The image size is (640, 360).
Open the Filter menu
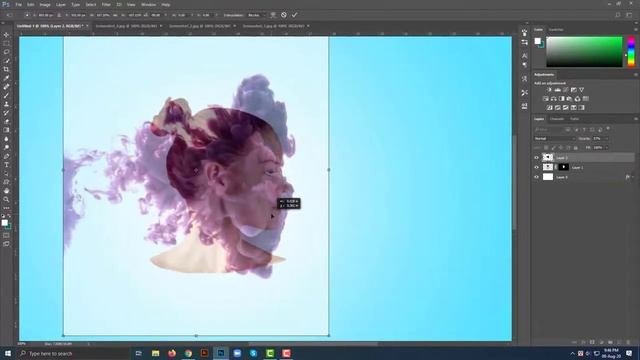[106, 4]
